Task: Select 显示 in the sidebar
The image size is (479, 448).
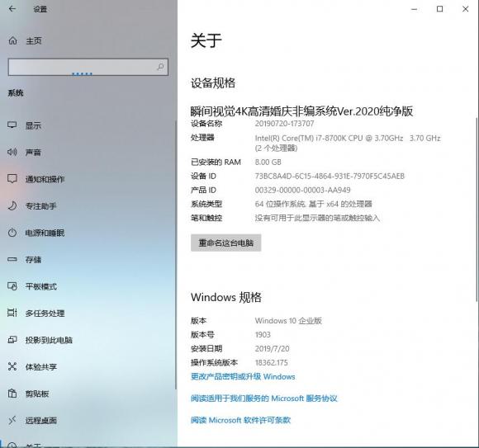Action: pos(33,125)
